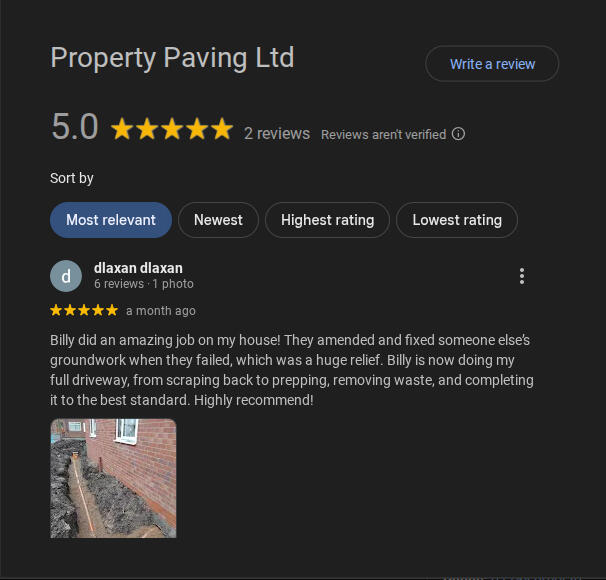Click the '6 reviews · 1 photo' reviewer stats
Image resolution: width=606 pixels, height=580 pixels.
[x=144, y=284]
